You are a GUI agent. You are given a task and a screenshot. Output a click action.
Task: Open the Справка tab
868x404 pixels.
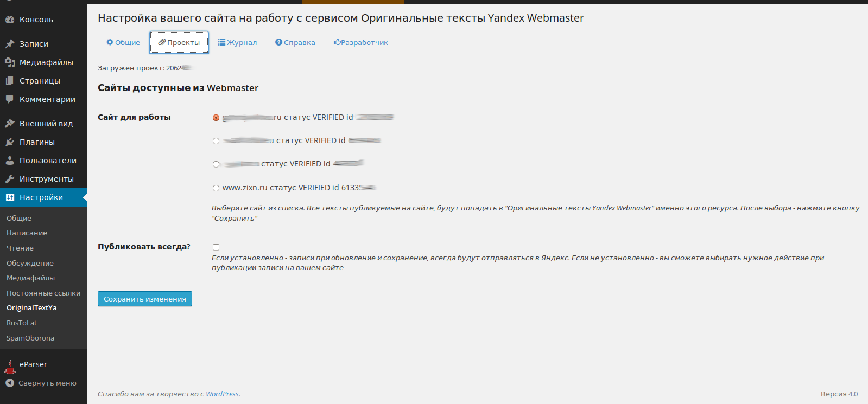tap(295, 42)
